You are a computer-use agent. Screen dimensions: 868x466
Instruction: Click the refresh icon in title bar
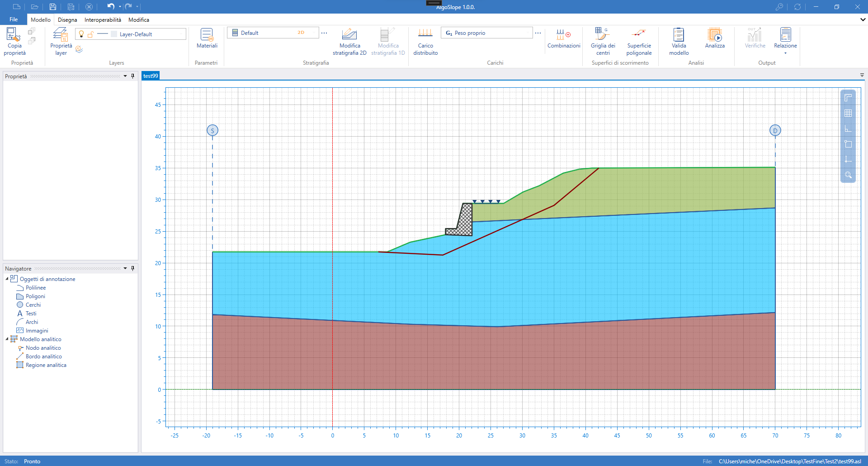(x=797, y=7)
